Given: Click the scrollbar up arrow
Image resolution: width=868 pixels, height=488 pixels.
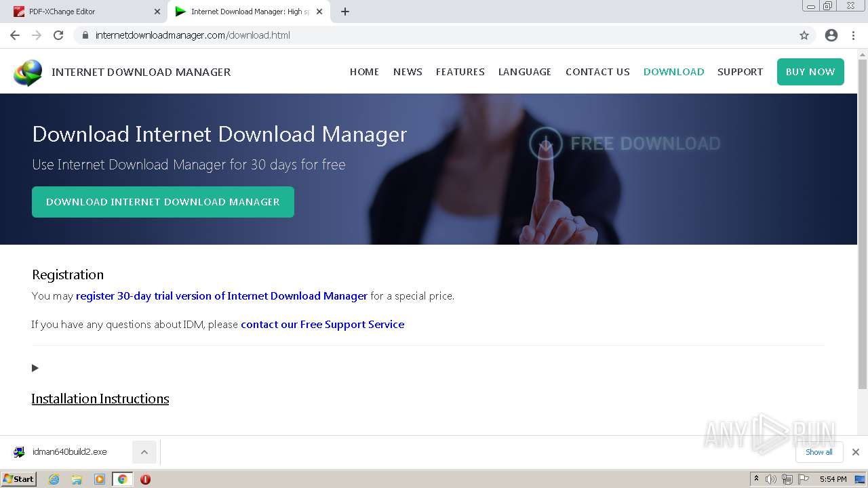Looking at the screenshot, I should [x=863, y=54].
